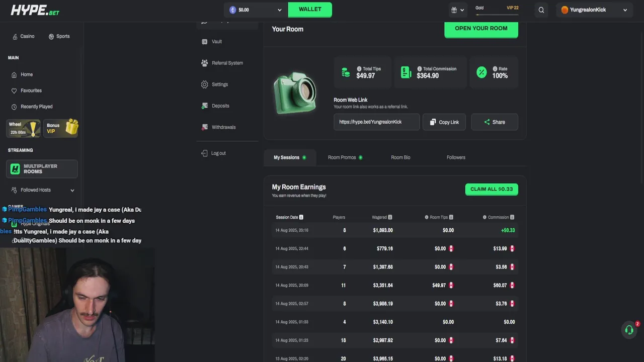Open the Casino section
Screen dimensions: 644x362
coord(24,36)
